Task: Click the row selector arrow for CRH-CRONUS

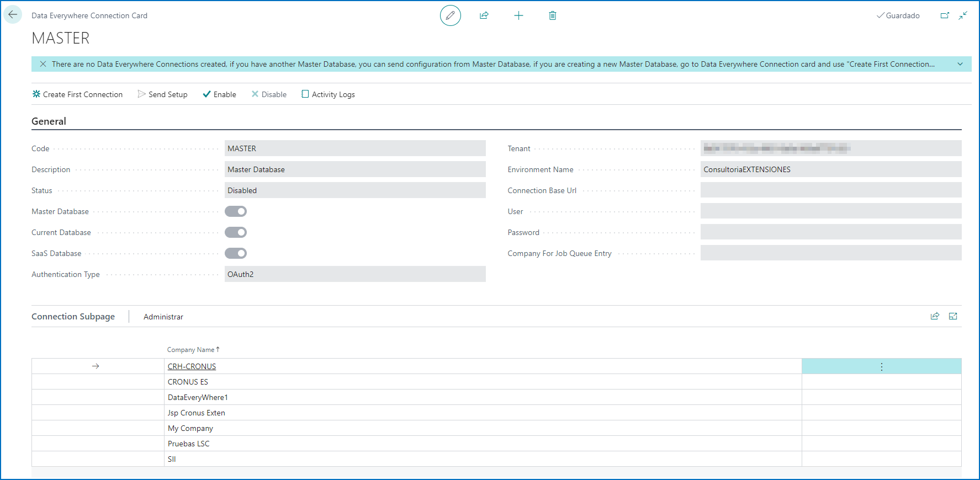Action: click(96, 366)
